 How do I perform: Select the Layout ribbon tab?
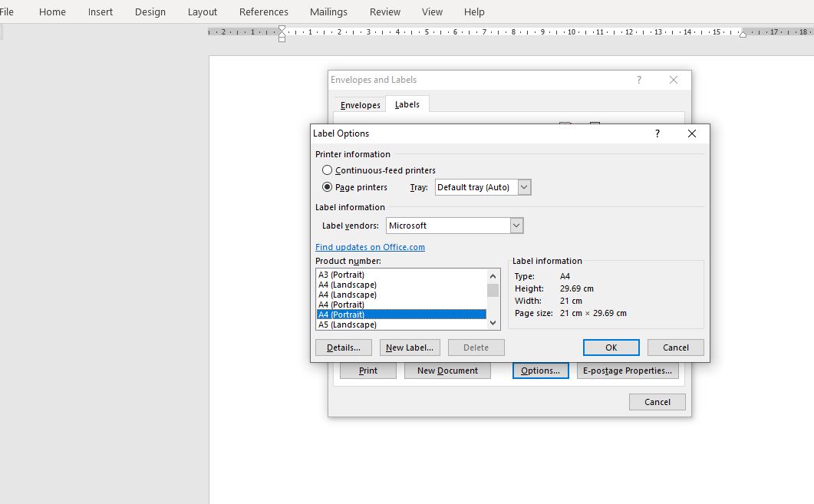[203, 12]
